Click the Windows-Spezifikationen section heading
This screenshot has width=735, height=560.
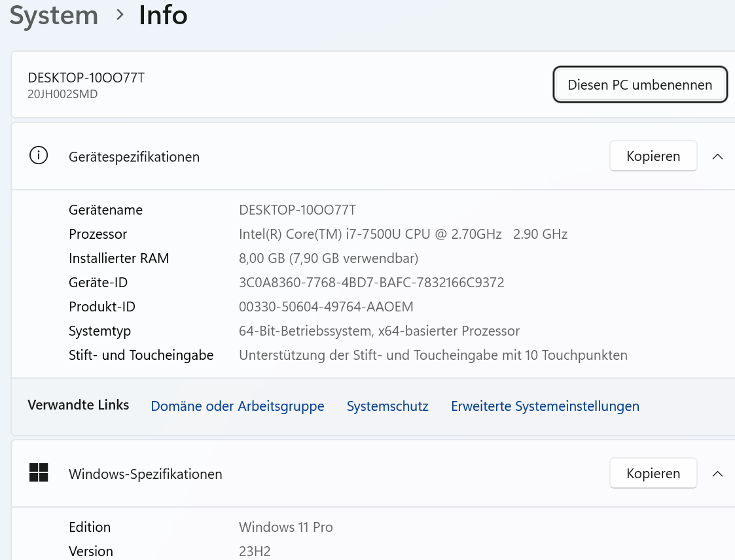(x=145, y=474)
